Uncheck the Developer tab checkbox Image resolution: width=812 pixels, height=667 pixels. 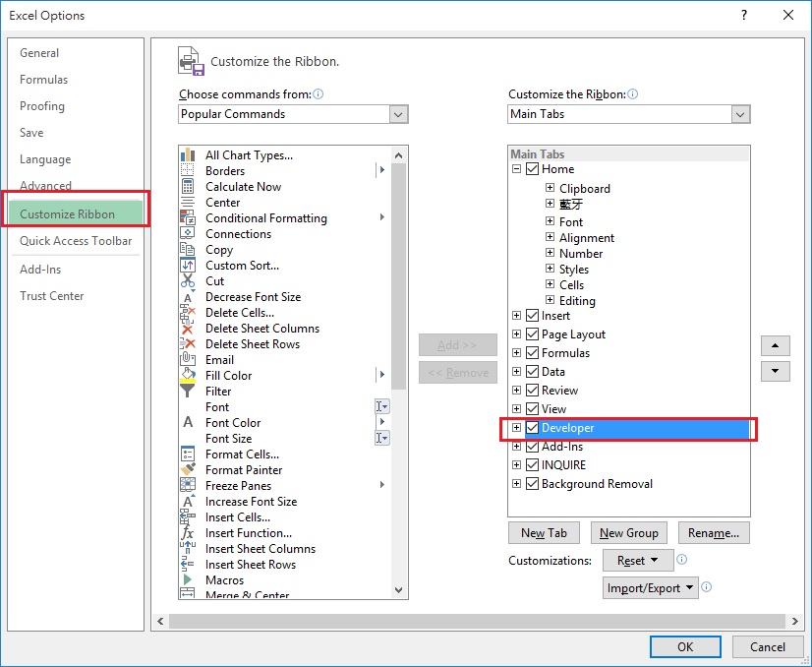tap(531, 427)
